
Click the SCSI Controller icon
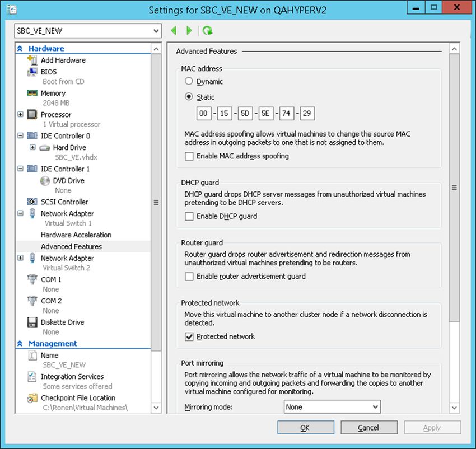(x=32, y=202)
